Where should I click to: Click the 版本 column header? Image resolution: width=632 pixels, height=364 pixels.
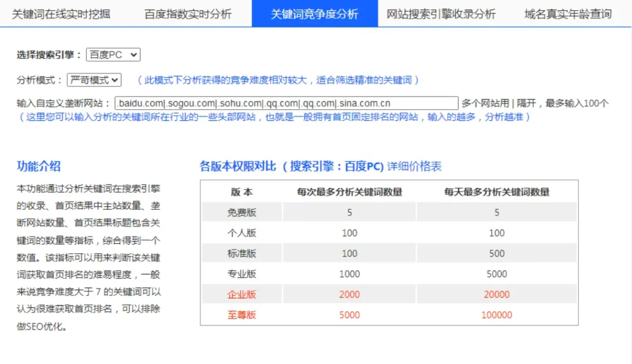[x=242, y=192]
